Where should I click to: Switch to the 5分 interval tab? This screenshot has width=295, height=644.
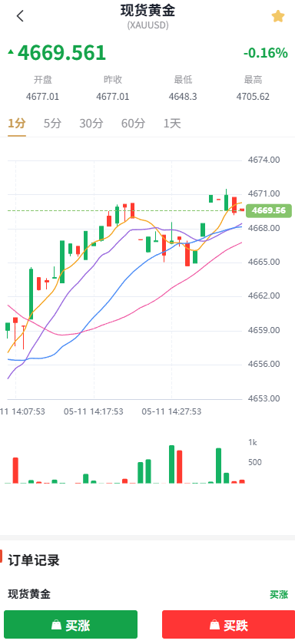point(52,124)
